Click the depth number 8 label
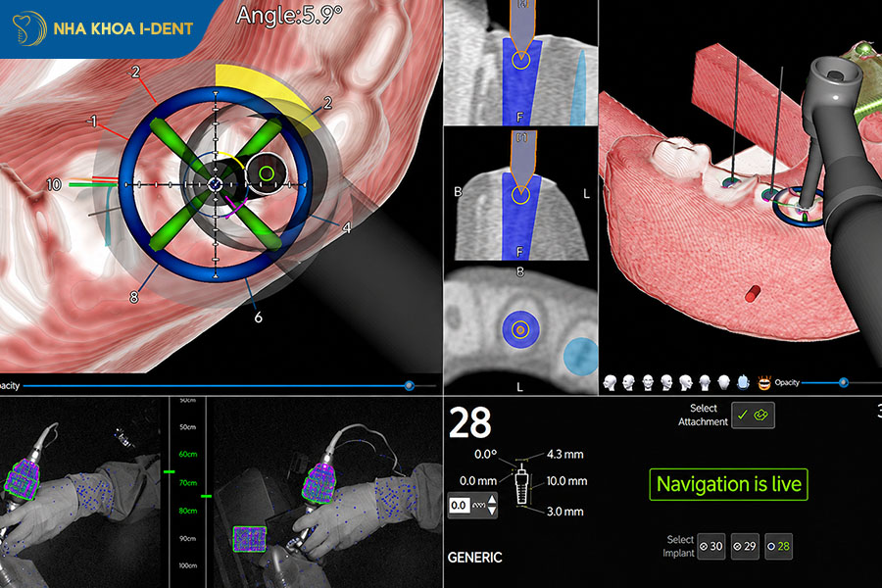The image size is (882, 588). pos(134,297)
